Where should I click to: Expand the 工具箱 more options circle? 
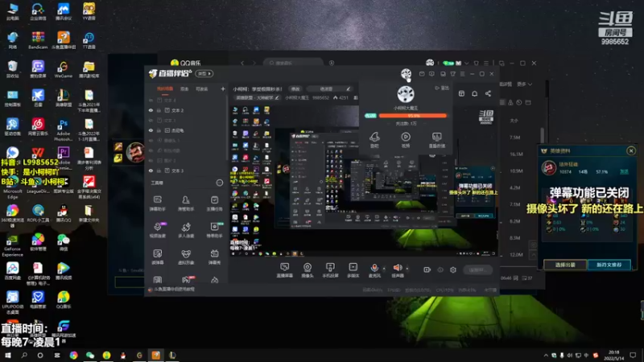[220, 183]
